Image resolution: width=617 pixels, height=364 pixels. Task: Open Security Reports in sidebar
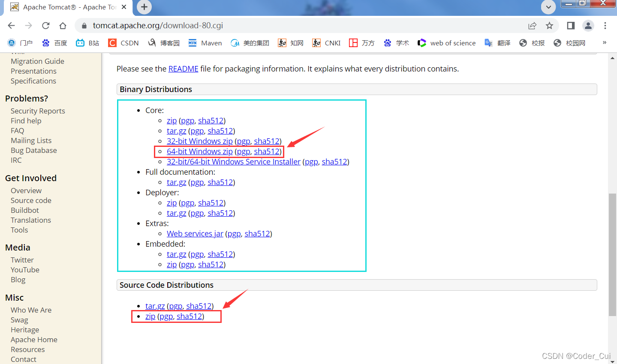click(38, 111)
